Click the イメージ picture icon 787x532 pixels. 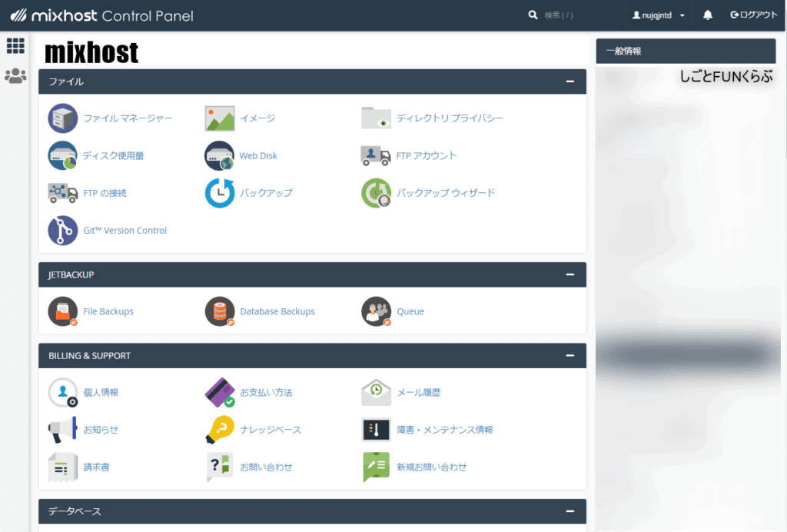pos(219,118)
